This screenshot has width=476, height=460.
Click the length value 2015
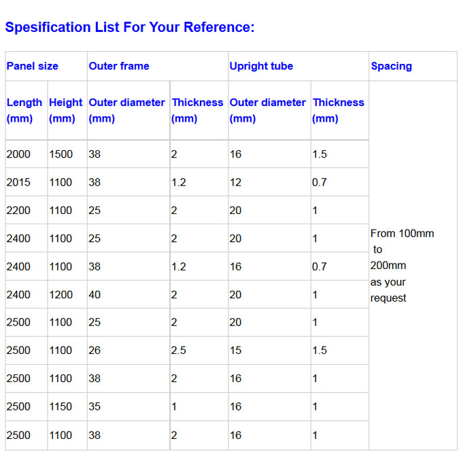(18, 182)
